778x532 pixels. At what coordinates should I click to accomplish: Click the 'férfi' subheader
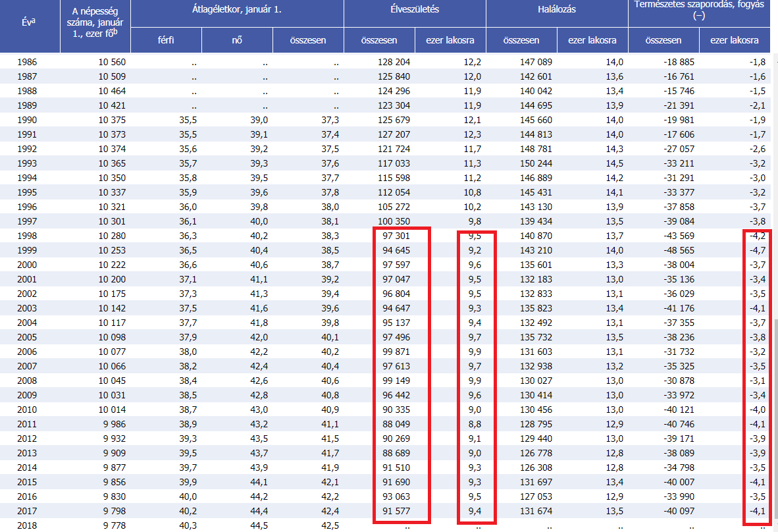[166, 40]
